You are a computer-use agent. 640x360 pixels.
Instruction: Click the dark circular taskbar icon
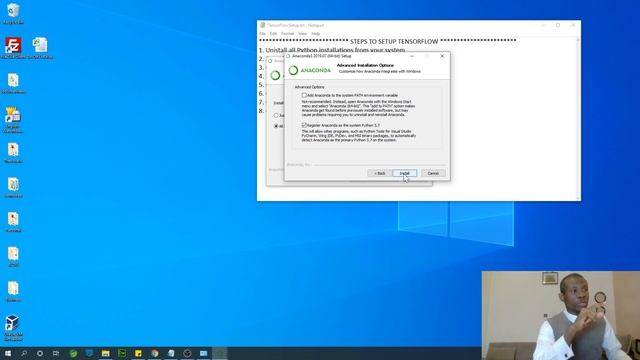point(187,353)
